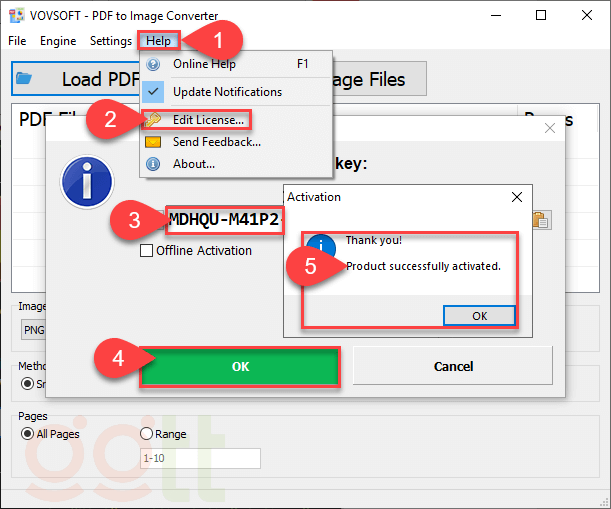Screen dimensions: 611x509
Task: Click Cancel in license dialog
Action: point(453,366)
